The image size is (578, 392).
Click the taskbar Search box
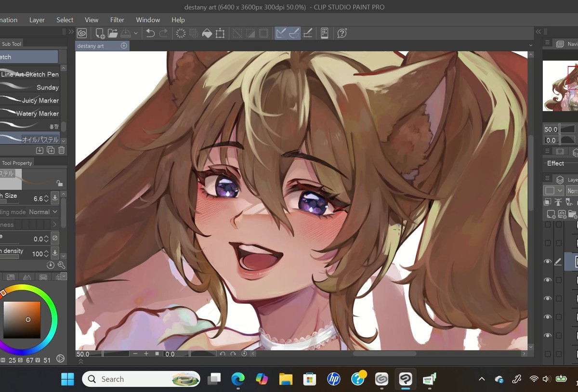pos(141,379)
